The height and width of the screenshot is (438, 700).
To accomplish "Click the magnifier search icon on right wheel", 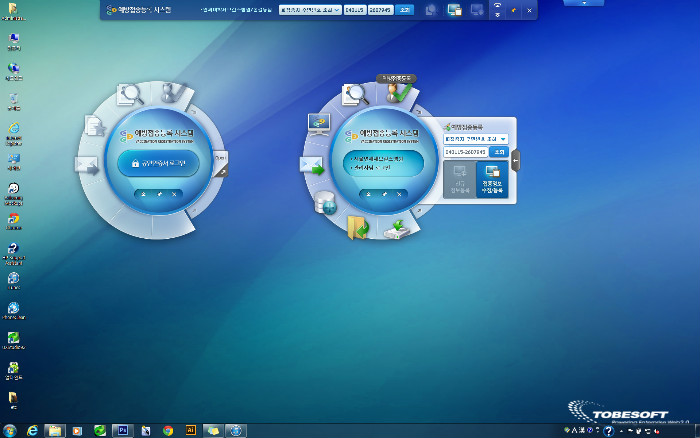I will click(x=355, y=94).
